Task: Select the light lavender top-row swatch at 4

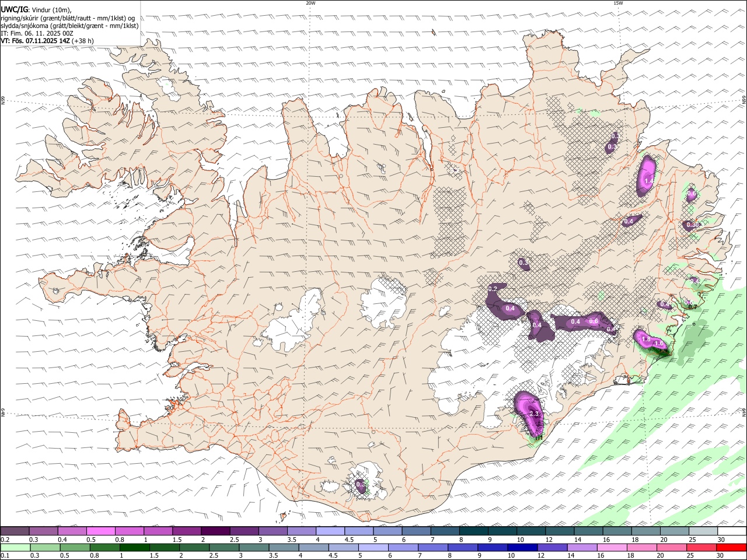Action: tap(330, 531)
